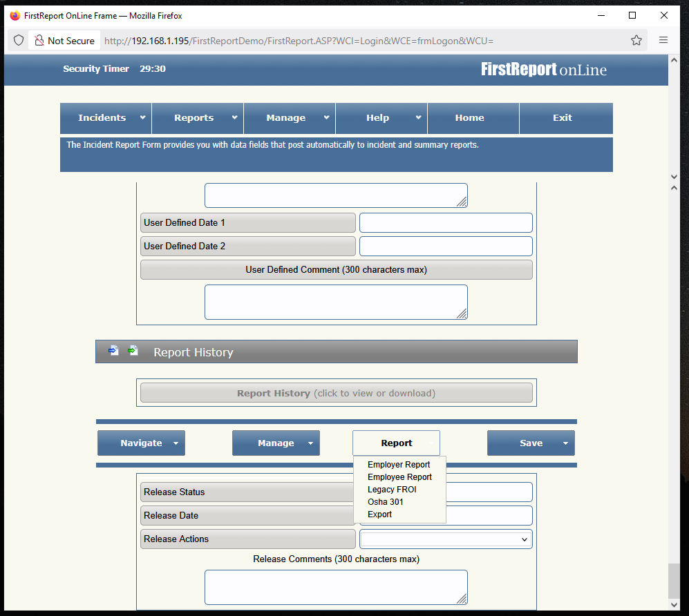Viewport: 689px width, 616px height.
Task: Click the Firefox shield tracking protection icon
Action: click(x=19, y=41)
